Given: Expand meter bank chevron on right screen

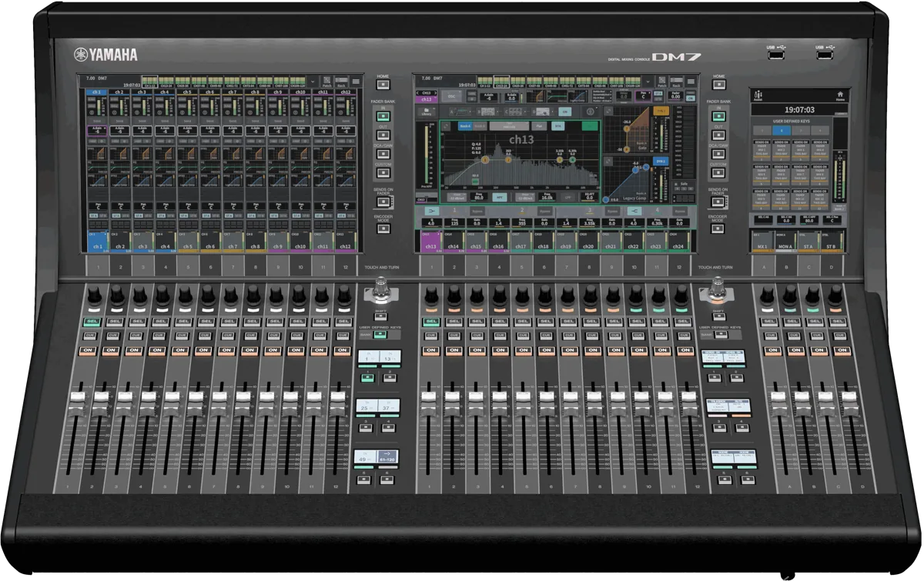Looking at the screenshot, I should pos(648,82).
